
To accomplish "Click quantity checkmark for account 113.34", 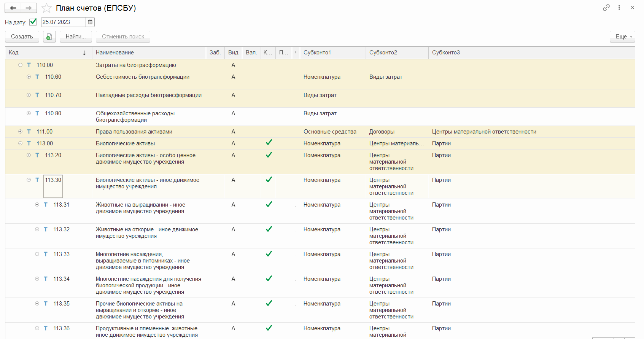I will tap(269, 279).
